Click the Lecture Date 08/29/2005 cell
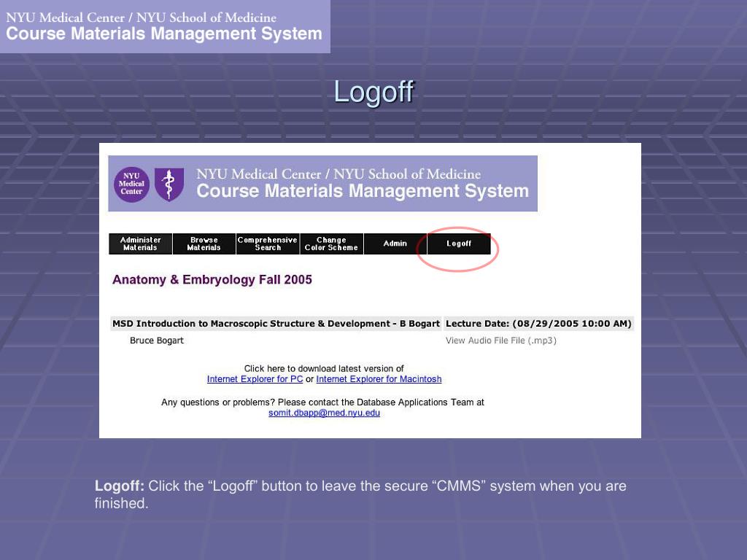 538,323
